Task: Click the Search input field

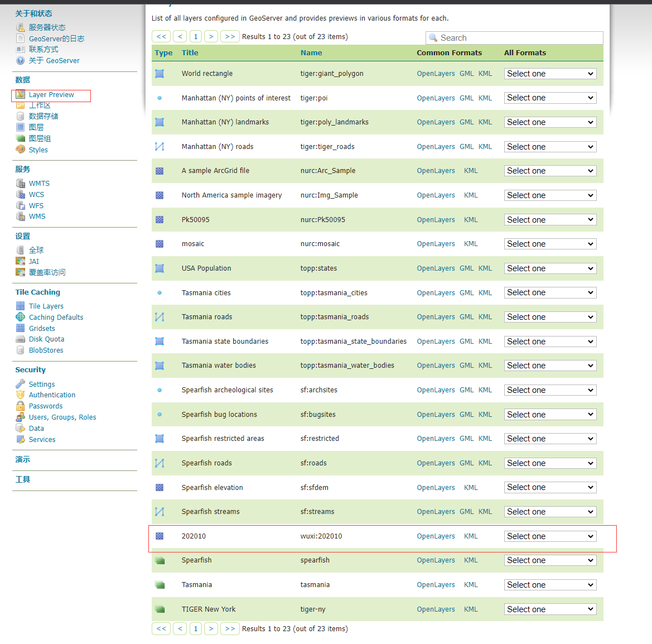Action: [519, 38]
